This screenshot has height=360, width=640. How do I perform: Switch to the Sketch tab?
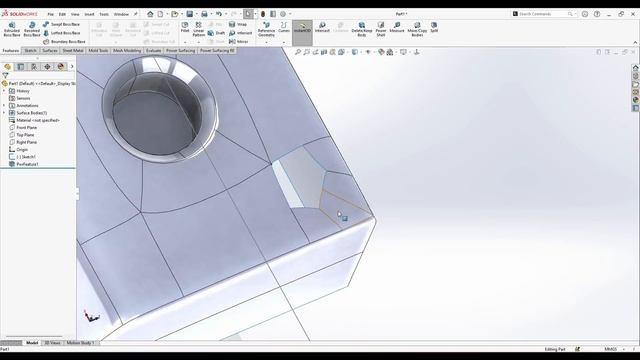point(30,51)
